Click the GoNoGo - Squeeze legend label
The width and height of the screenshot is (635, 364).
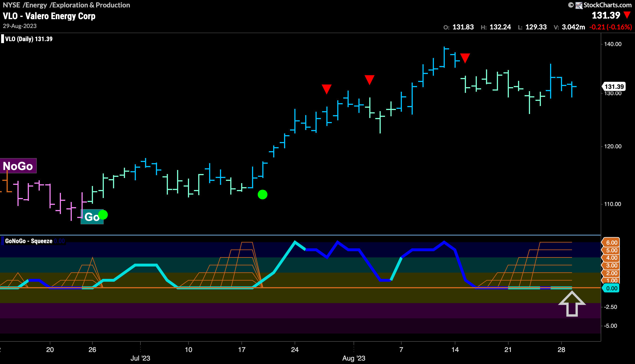[x=29, y=241]
